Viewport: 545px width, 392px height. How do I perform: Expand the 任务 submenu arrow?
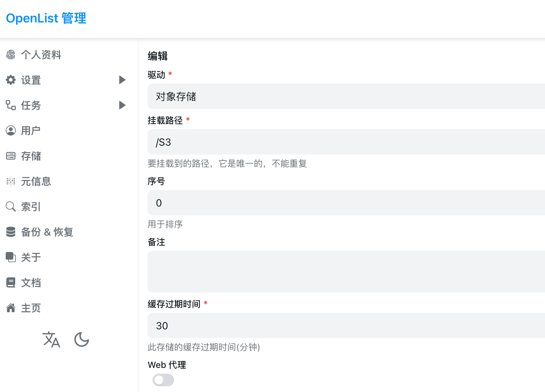pyautogui.click(x=122, y=105)
